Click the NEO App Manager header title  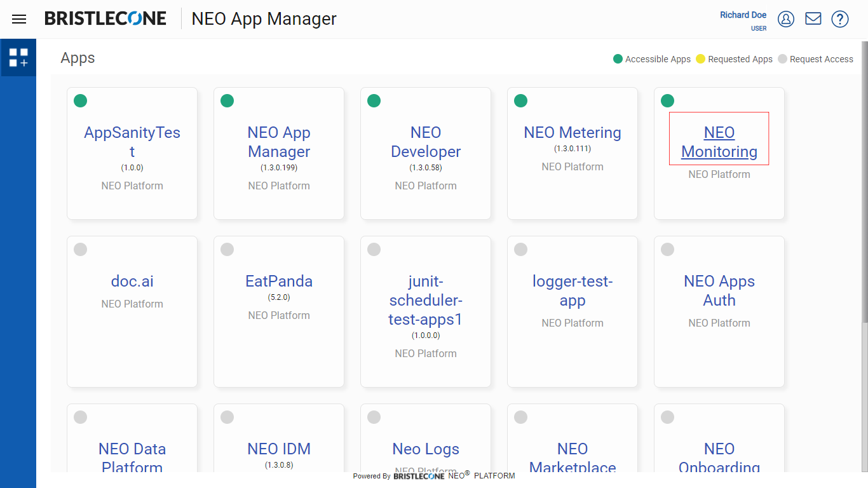click(x=264, y=19)
